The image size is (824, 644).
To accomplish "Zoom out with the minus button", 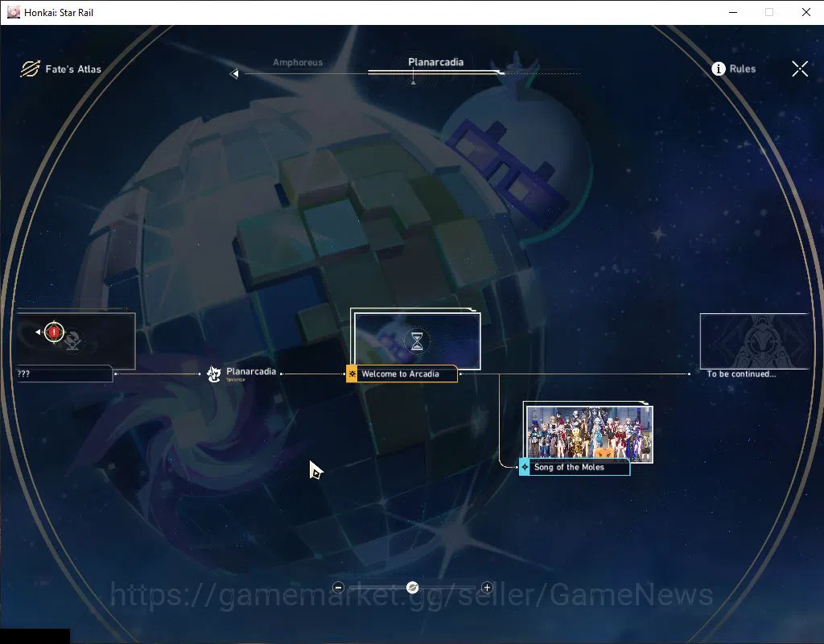I will (339, 588).
